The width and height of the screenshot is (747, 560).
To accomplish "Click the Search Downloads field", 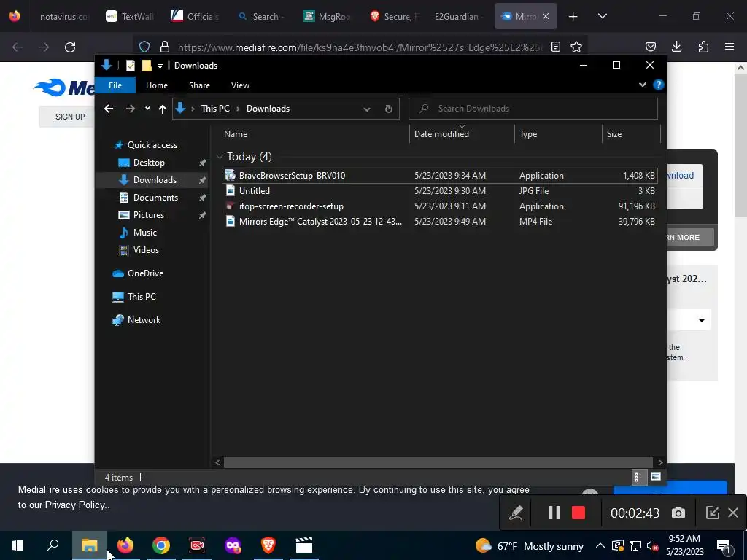I will 533,109.
